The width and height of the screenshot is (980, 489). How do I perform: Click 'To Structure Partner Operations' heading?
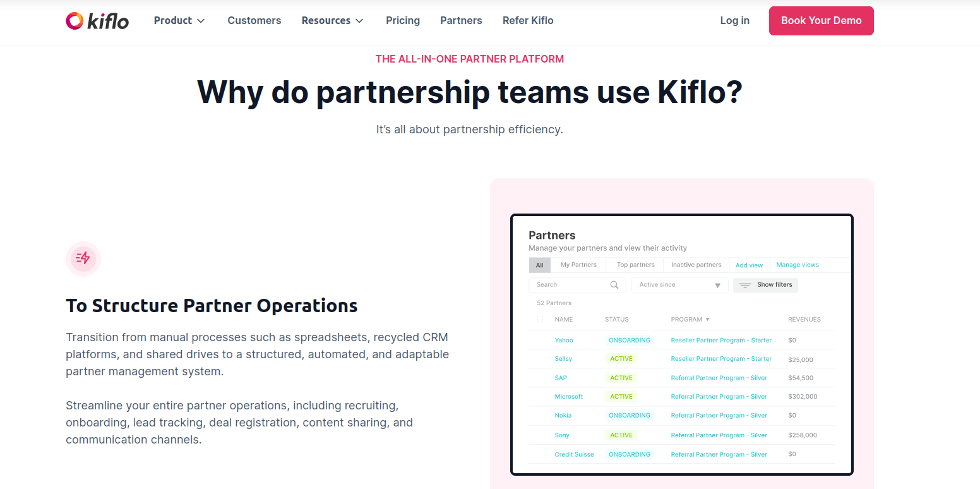[212, 306]
